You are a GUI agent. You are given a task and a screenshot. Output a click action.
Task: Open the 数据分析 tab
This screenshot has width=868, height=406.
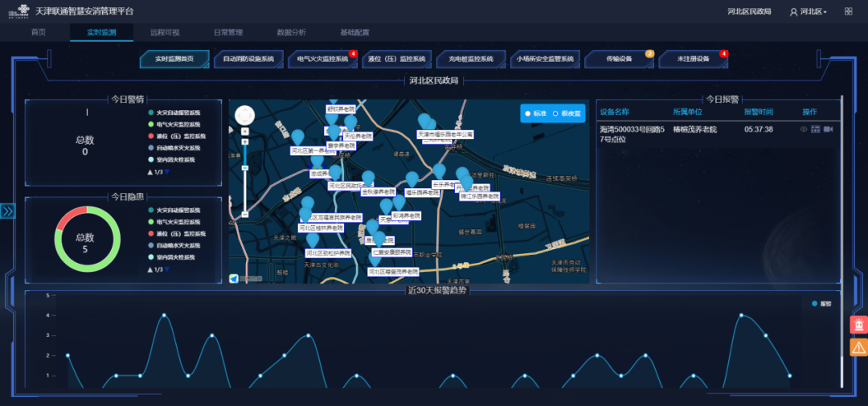(291, 32)
